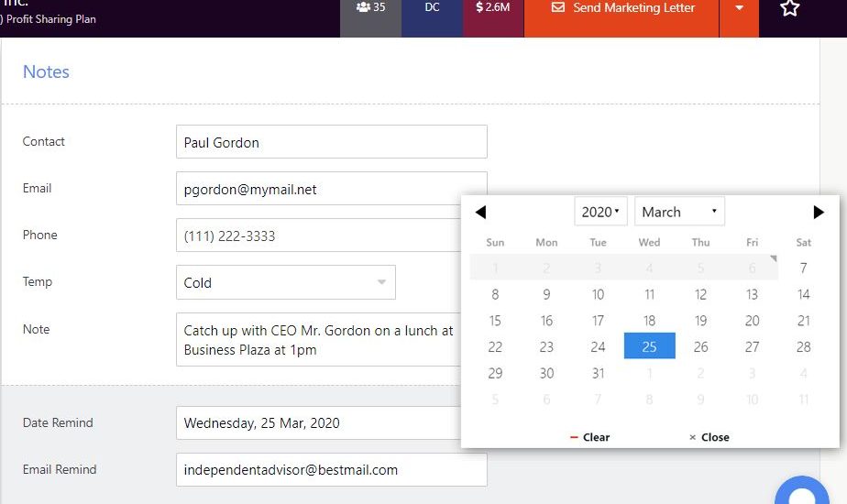Expand the Temp dropdown set to Cold

pyautogui.click(x=285, y=283)
